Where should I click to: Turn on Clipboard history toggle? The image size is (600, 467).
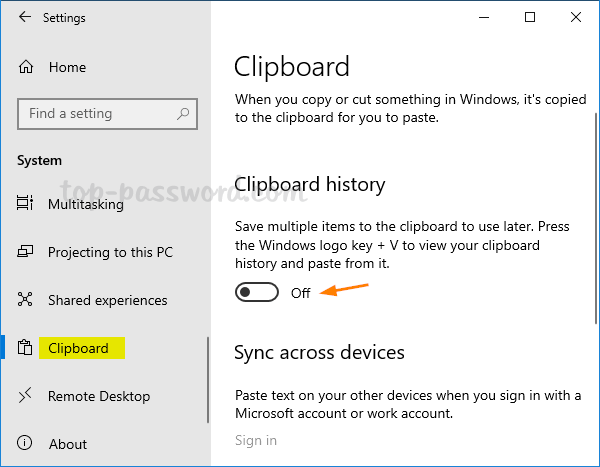point(256,293)
